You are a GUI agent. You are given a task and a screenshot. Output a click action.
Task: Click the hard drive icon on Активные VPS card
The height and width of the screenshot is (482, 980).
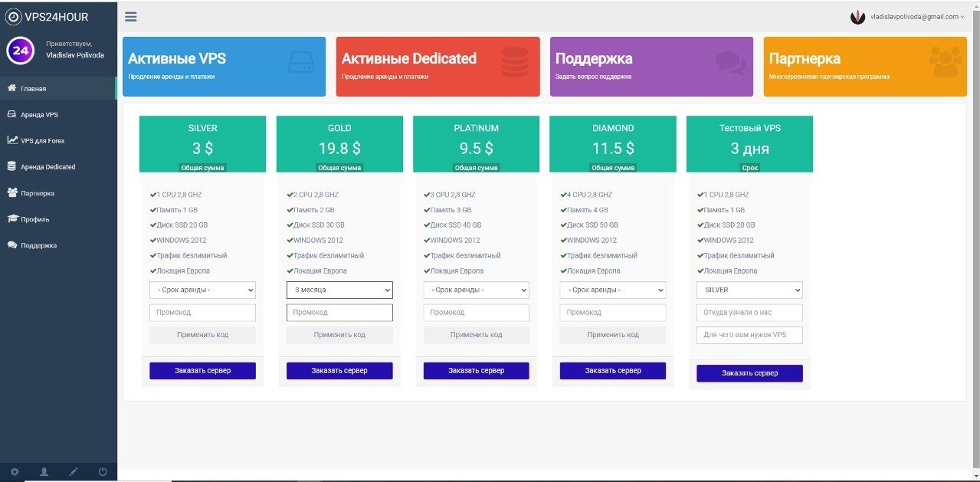301,63
